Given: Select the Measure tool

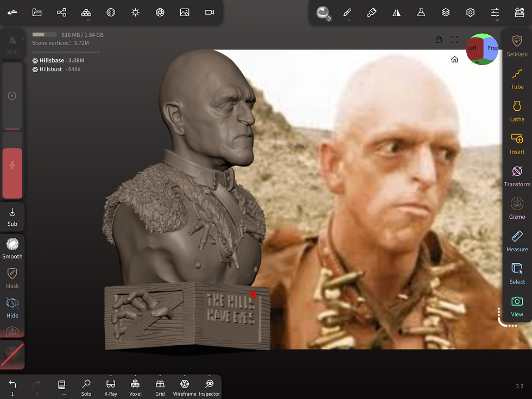Looking at the screenshot, I should click(x=517, y=241).
